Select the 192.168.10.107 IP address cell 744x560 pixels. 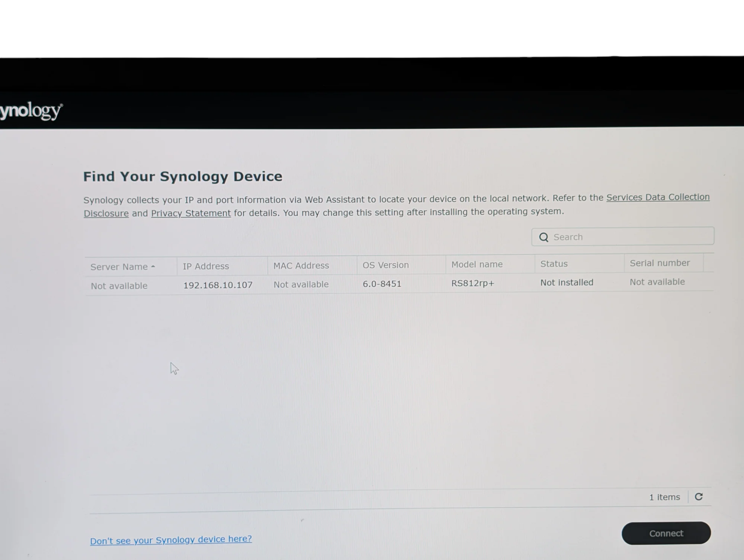[218, 285]
